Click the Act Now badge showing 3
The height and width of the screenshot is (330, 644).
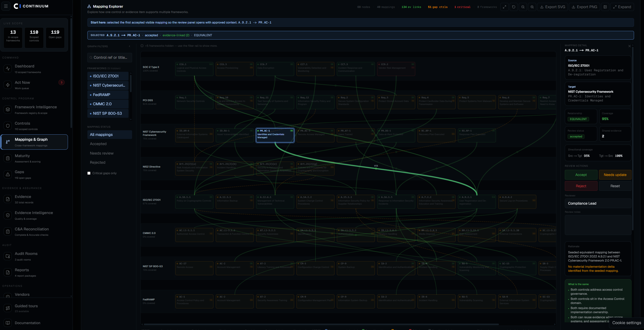(x=62, y=82)
